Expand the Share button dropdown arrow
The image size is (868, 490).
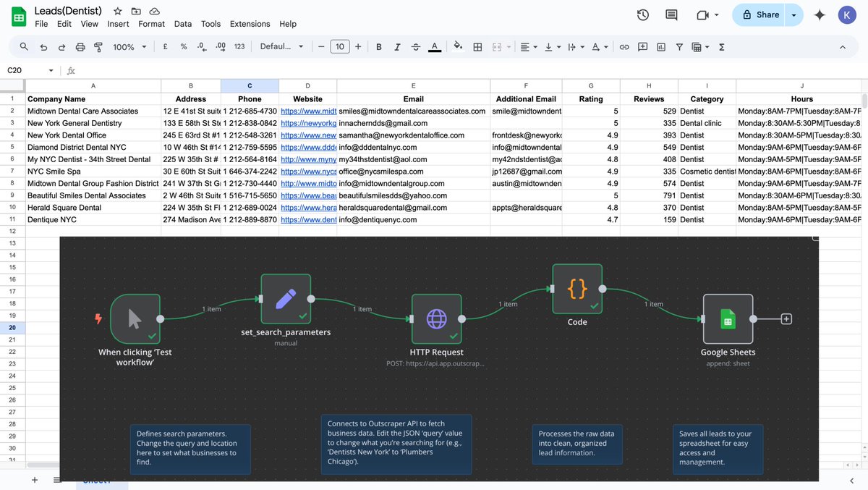coord(794,15)
